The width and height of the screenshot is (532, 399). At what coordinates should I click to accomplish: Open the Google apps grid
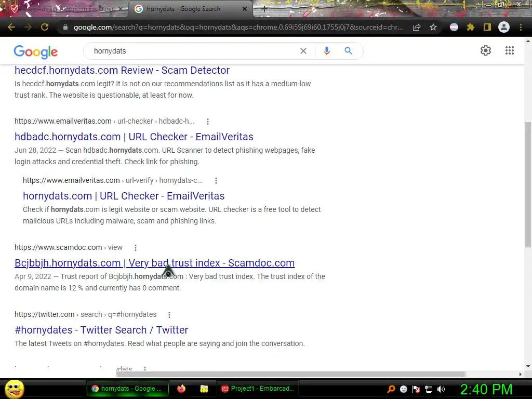pos(510,50)
